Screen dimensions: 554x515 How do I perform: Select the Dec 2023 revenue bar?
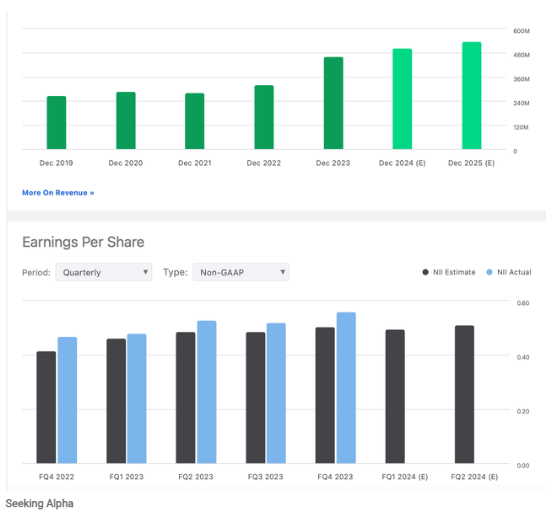pos(334,103)
